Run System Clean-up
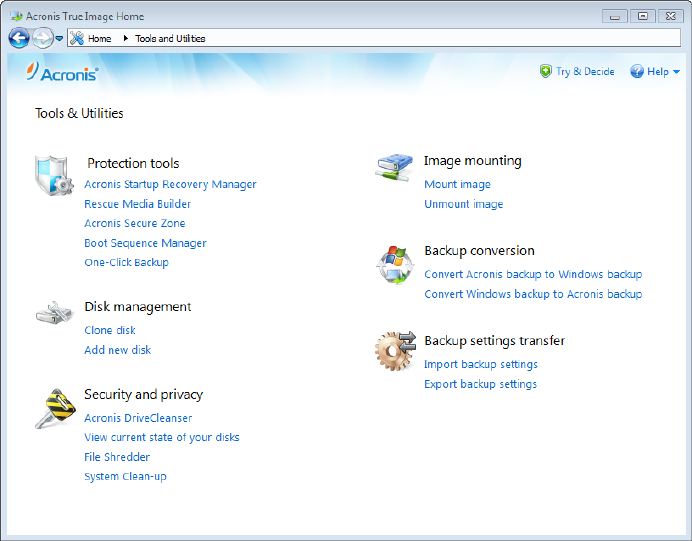 (125, 477)
